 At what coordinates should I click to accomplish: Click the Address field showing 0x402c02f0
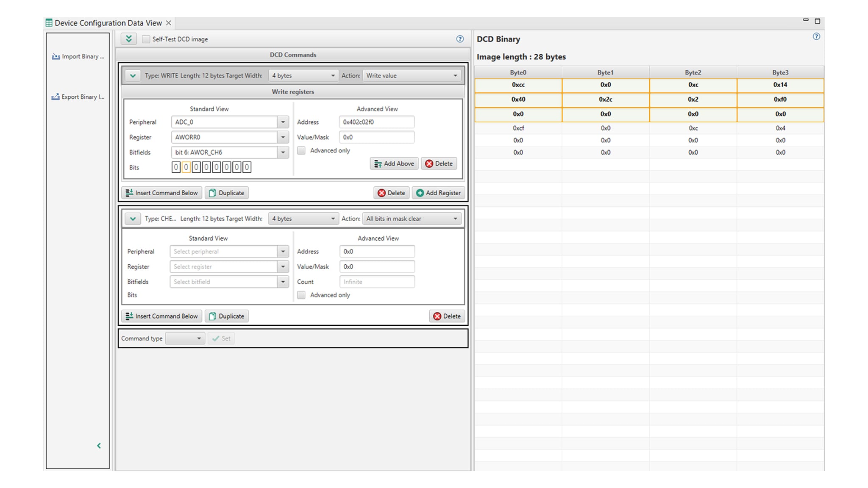pyautogui.click(x=376, y=122)
